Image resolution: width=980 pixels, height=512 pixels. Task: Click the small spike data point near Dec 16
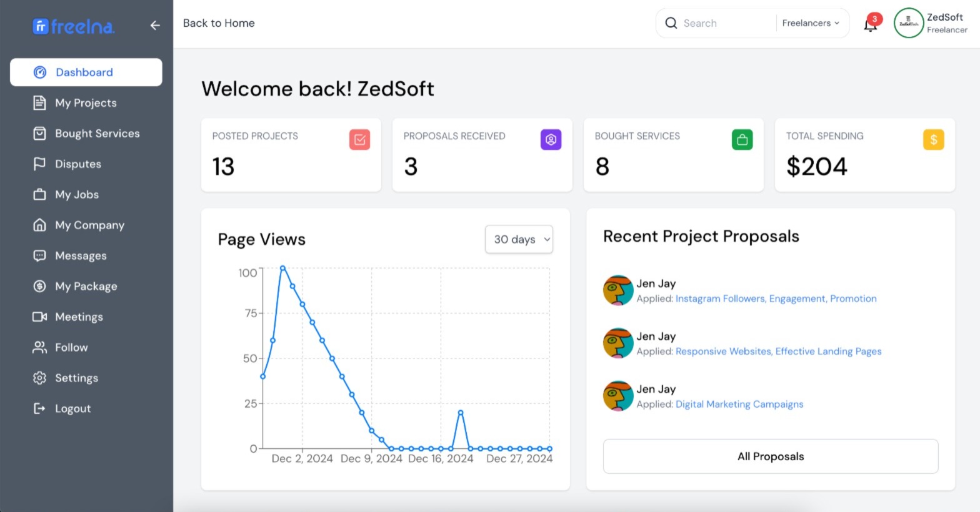pos(461,413)
